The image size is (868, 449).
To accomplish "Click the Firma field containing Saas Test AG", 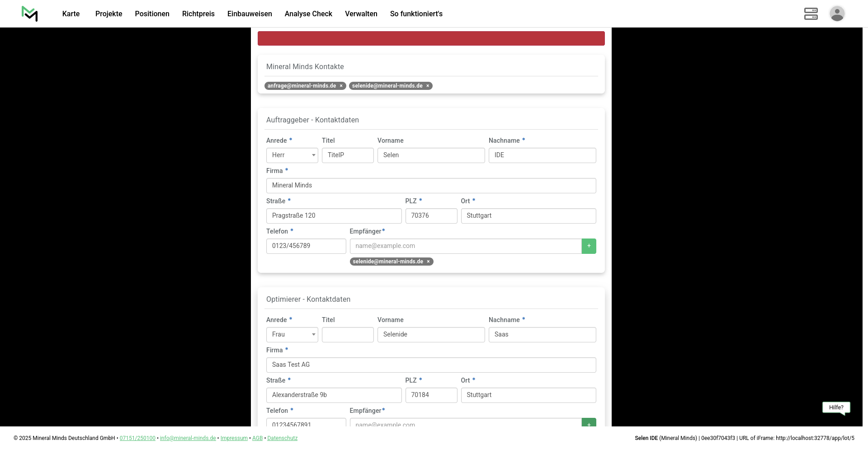I will [431, 365].
